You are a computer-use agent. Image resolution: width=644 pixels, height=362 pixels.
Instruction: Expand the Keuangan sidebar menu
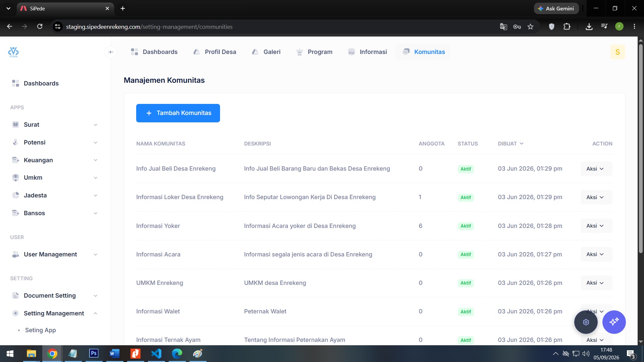coord(55,160)
